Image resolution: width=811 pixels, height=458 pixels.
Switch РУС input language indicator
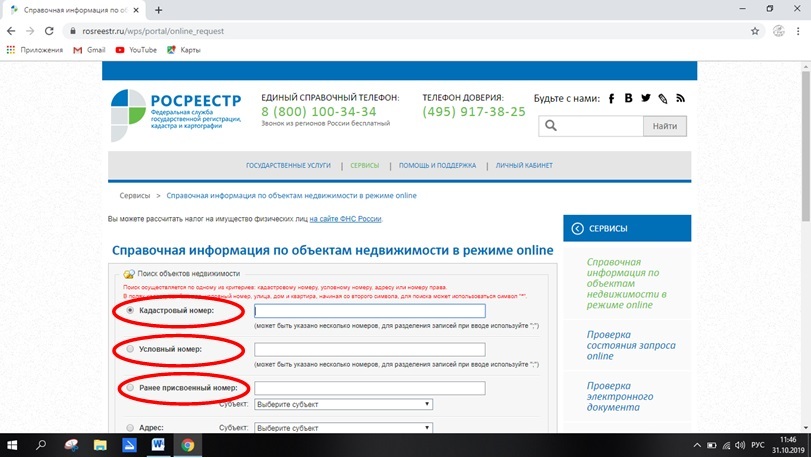(758, 445)
